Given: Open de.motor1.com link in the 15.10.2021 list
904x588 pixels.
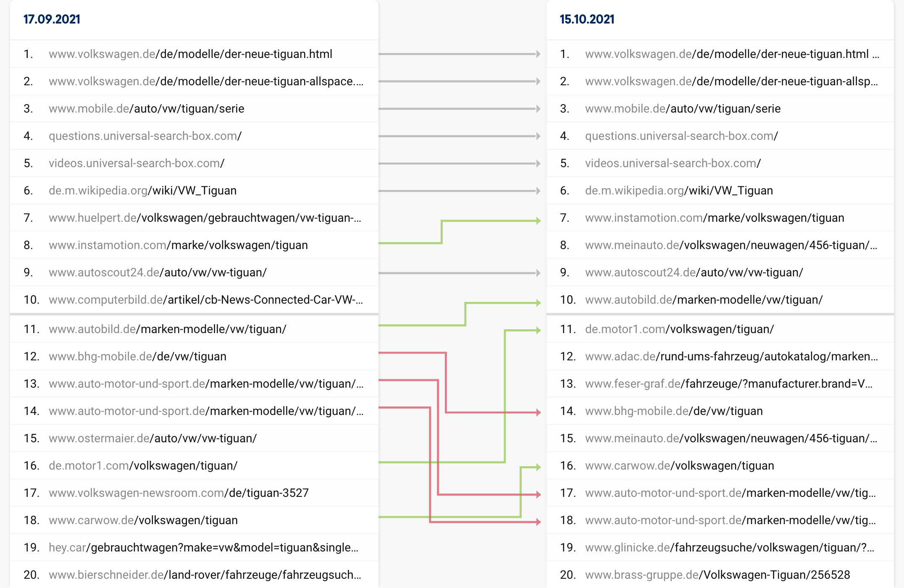Looking at the screenshot, I should tap(679, 329).
